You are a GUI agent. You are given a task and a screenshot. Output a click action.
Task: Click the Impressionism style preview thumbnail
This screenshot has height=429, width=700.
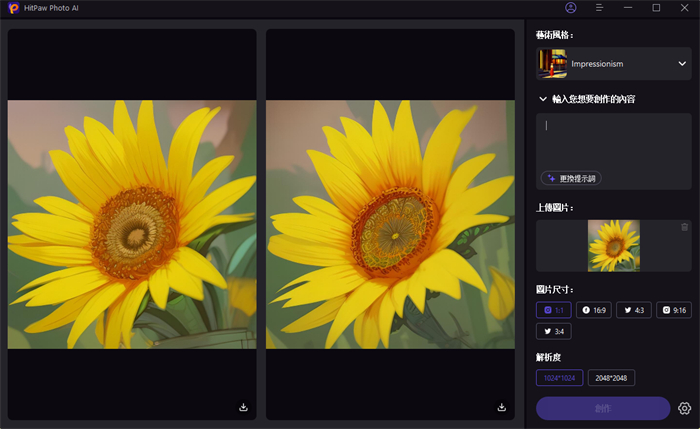pos(552,64)
